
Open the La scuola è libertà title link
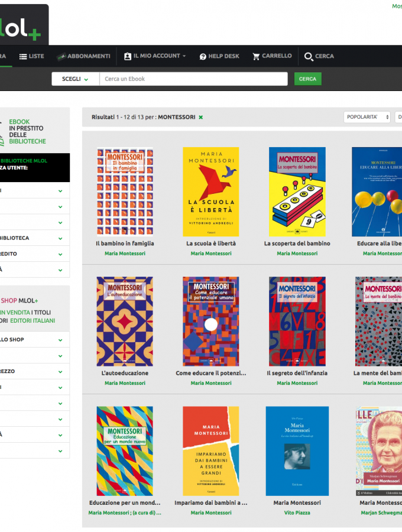click(211, 244)
